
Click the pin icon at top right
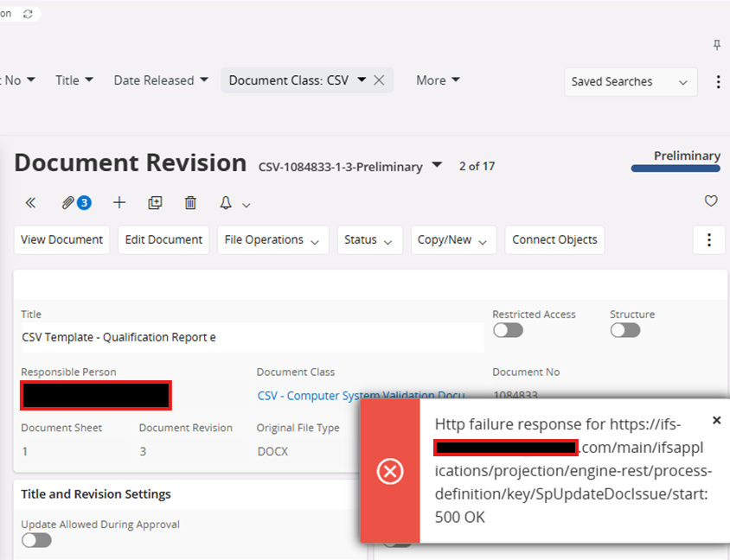click(717, 45)
